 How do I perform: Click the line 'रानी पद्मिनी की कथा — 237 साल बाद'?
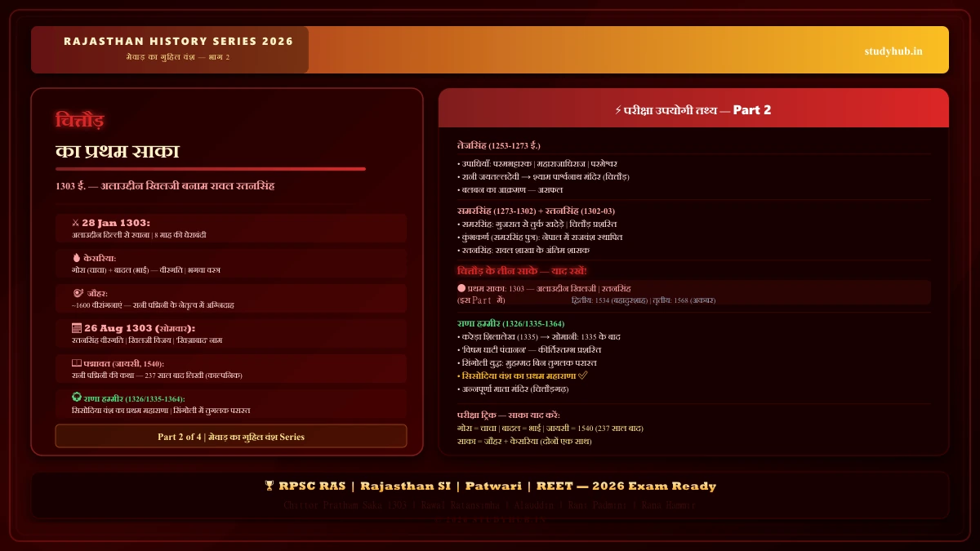[157, 375]
